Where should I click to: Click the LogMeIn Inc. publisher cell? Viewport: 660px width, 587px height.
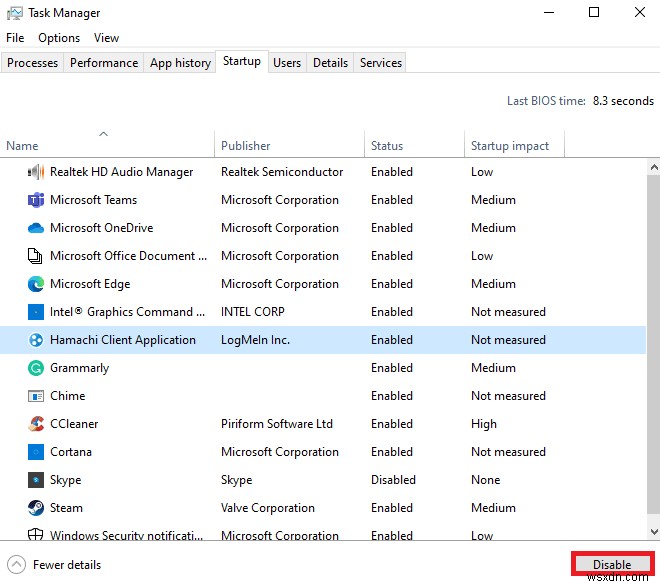[x=255, y=340]
